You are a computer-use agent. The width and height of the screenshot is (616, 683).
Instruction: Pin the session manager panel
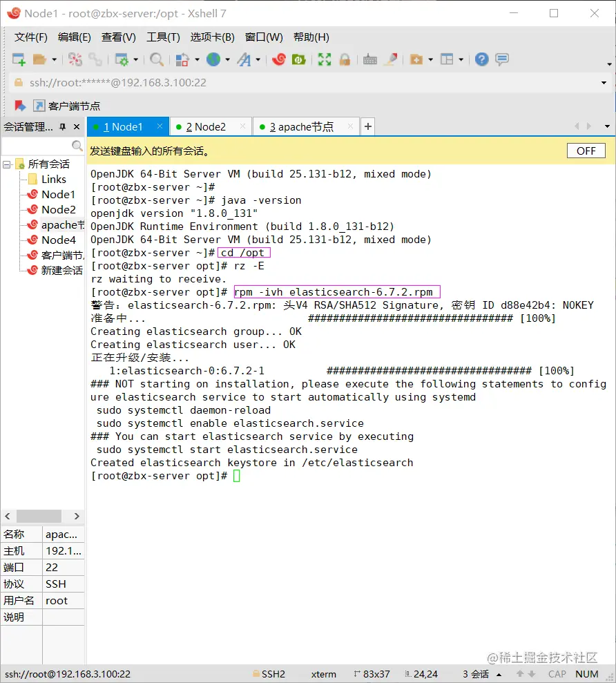(63, 127)
